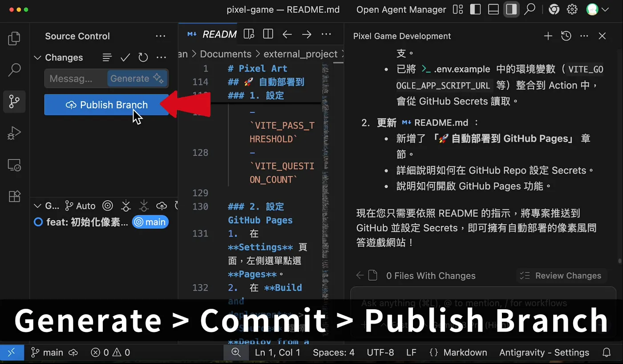Split the editor right
The height and width of the screenshot is (364, 623).
click(x=268, y=34)
